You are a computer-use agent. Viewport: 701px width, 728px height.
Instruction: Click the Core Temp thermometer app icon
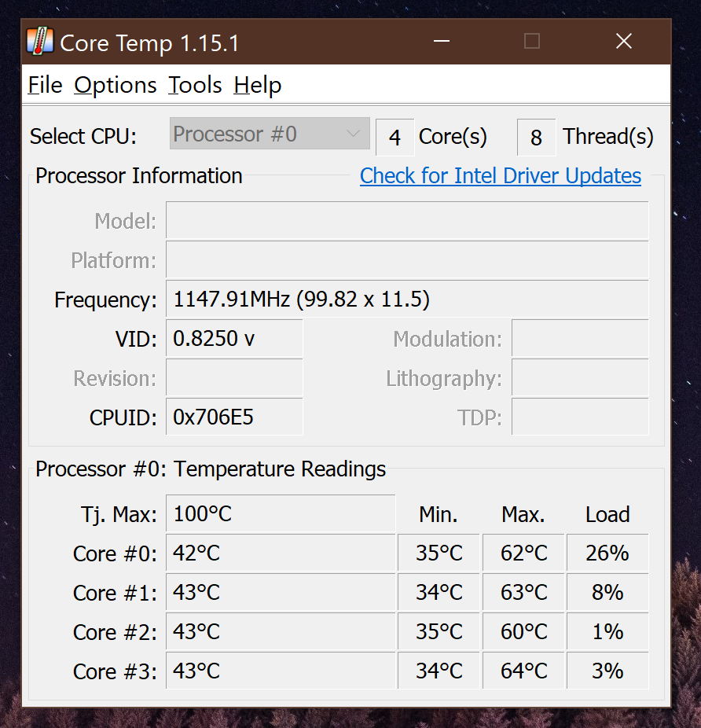[40, 42]
